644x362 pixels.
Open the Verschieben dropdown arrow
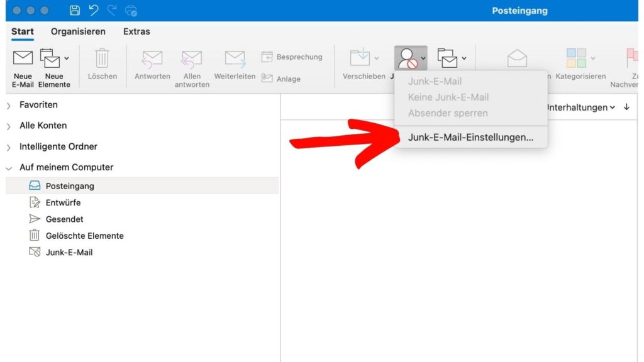click(x=377, y=58)
